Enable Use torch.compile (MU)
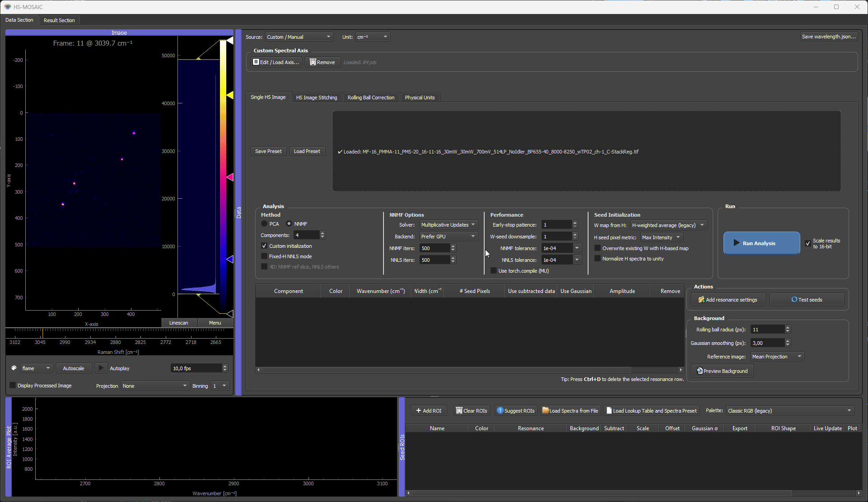 494,271
